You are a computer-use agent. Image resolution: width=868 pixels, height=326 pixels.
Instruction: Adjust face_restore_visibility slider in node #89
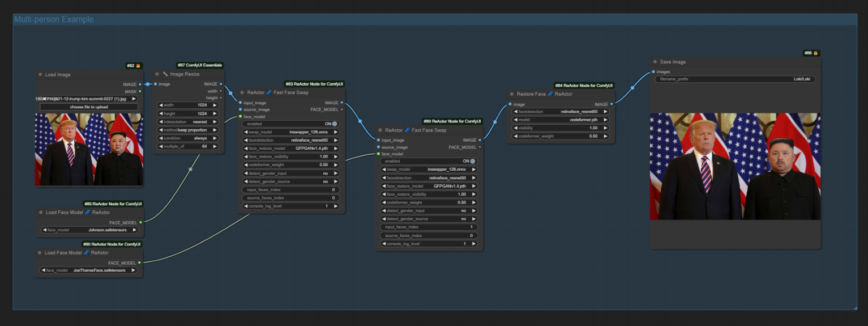[x=429, y=194]
